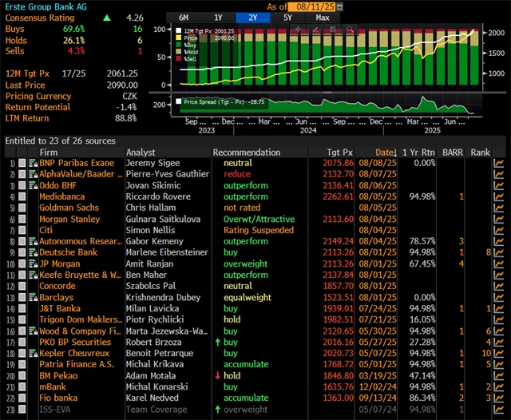Toggle the 12M Tgt Px legend swatch
The height and width of the screenshot is (420, 511).
pyautogui.click(x=178, y=30)
